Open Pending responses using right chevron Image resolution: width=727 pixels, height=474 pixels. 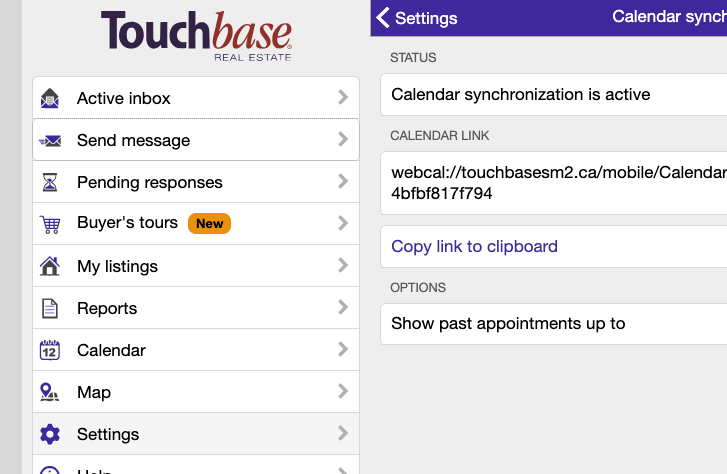point(343,182)
